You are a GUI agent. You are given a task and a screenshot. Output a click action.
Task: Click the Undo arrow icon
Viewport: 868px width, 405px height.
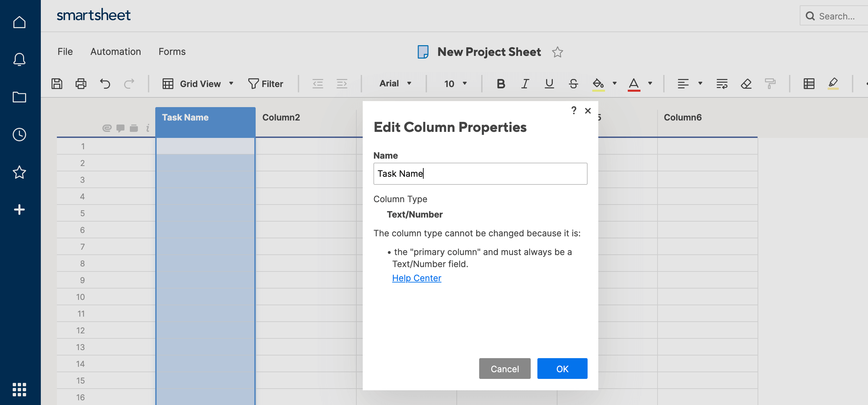105,84
